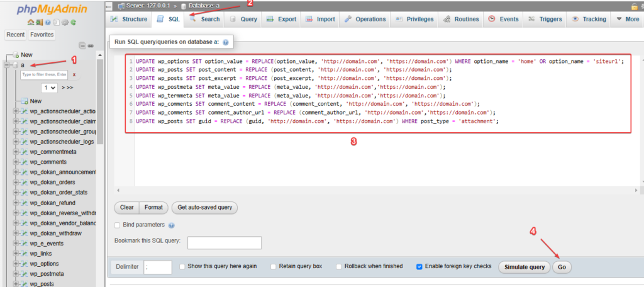Check the Retain query box option
Viewport: 644px width, 287px height.
click(274, 266)
